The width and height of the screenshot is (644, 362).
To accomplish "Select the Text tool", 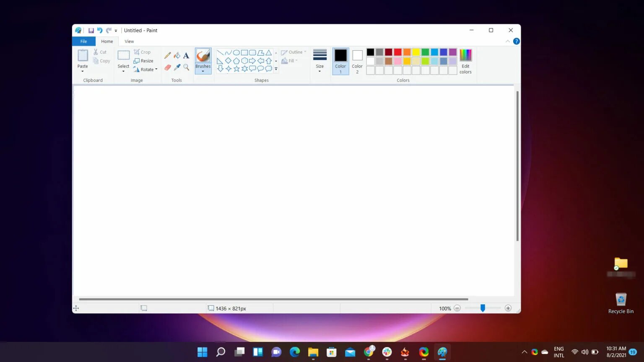I will tap(186, 55).
